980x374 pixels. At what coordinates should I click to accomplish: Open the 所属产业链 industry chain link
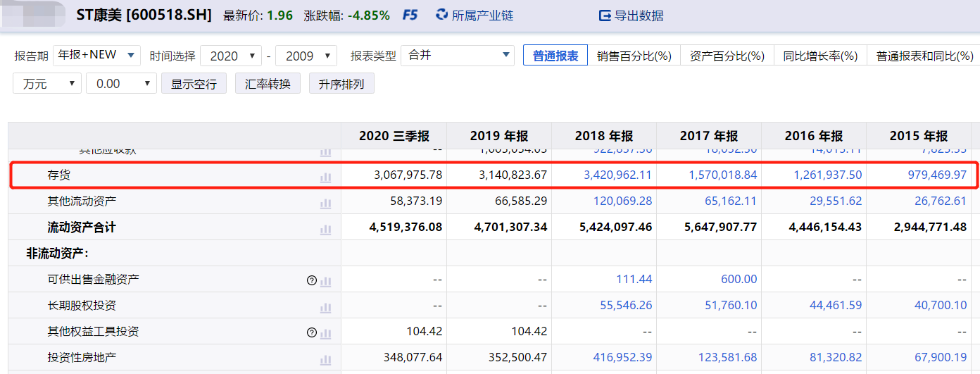[x=475, y=15]
